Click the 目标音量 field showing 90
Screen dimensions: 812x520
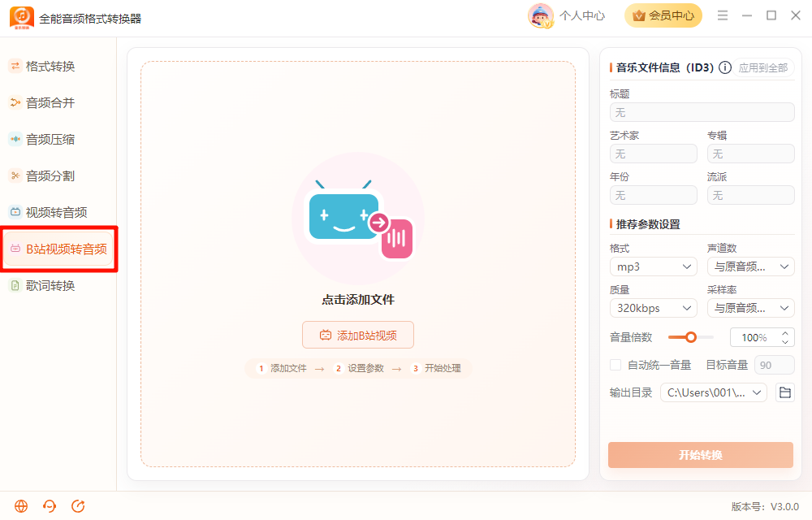tap(775, 365)
